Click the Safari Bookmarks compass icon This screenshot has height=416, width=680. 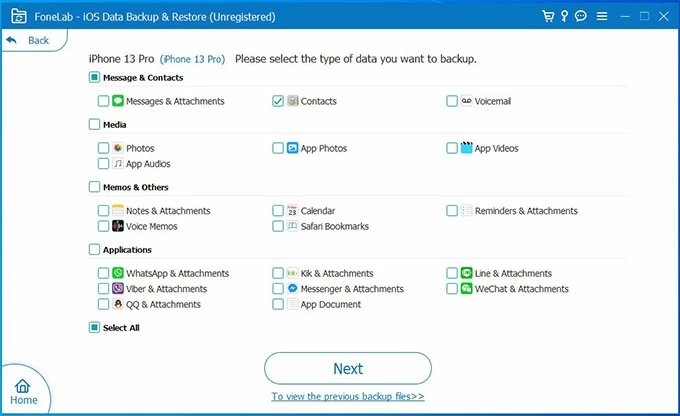292,226
